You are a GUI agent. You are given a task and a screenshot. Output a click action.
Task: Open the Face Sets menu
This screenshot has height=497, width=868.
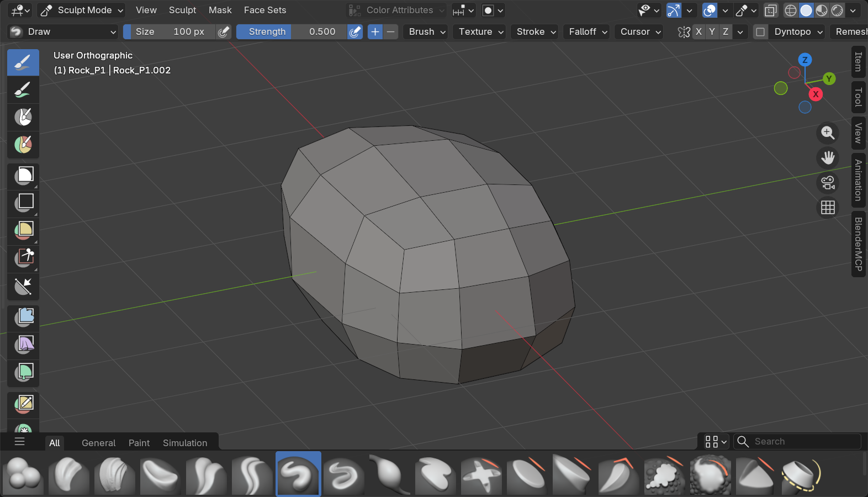[x=265, y=10]
